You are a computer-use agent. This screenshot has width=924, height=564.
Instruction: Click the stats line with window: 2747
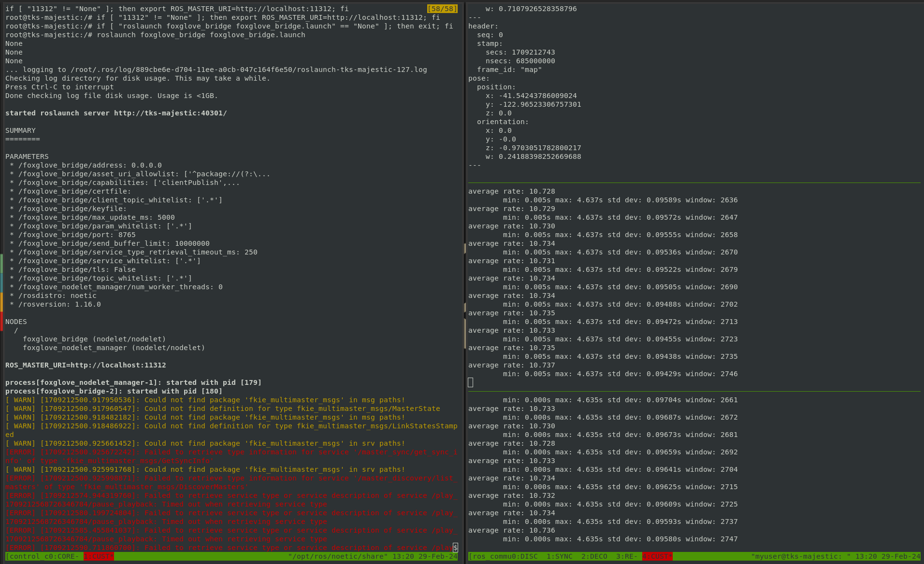tap(621, 539)
